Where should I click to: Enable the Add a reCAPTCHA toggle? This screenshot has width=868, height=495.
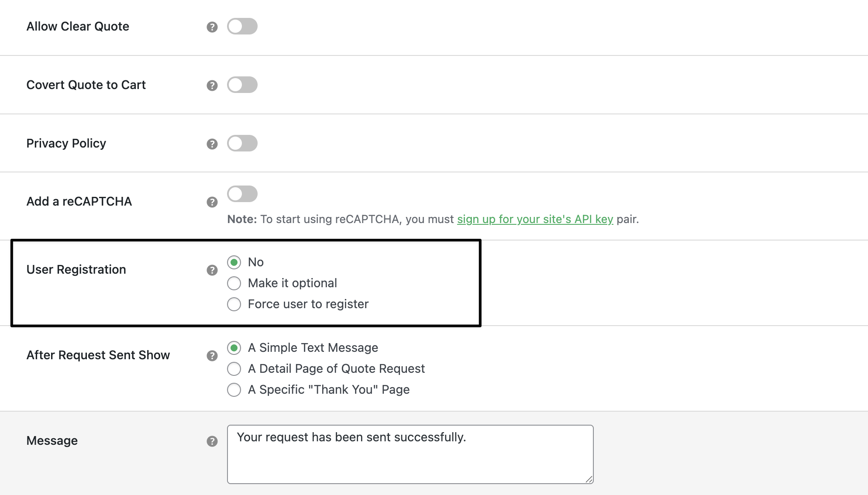click(242, 194)
